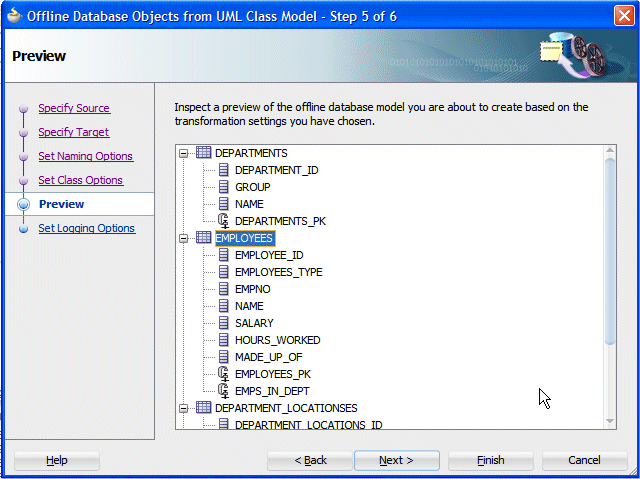This screenshot has height=479, width=640.
Task: Click the EMPNO column icon
Action: click(223, 289)
